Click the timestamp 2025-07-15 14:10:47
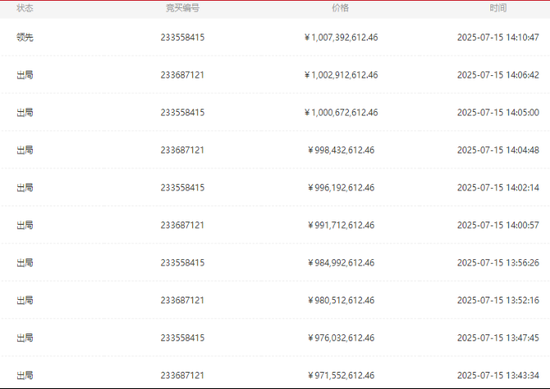550x389 pixels. click(x=498, y=37)
